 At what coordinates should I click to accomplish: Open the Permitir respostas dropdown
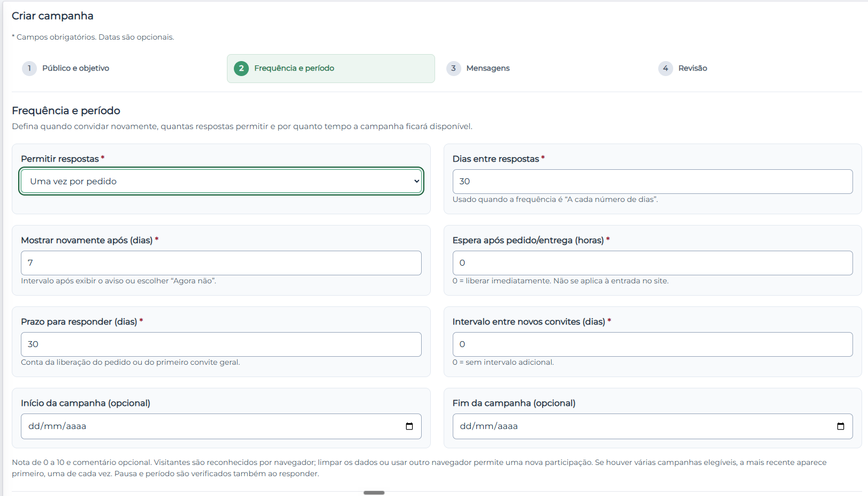point(222,181)
